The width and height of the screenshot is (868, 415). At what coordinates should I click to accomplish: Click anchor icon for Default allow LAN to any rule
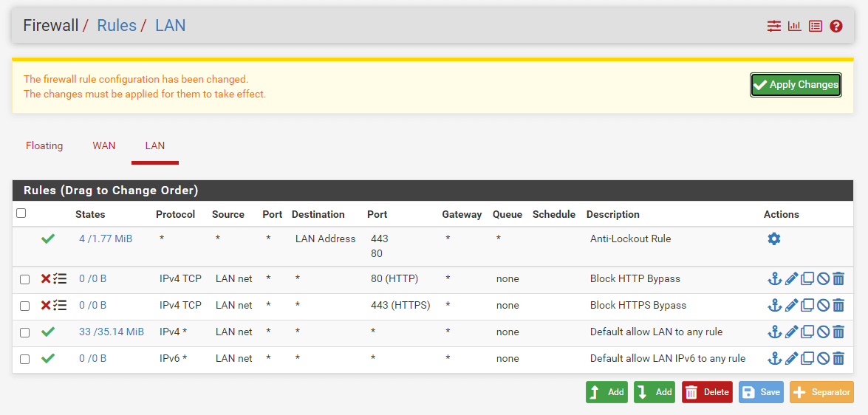coord(774,332)
